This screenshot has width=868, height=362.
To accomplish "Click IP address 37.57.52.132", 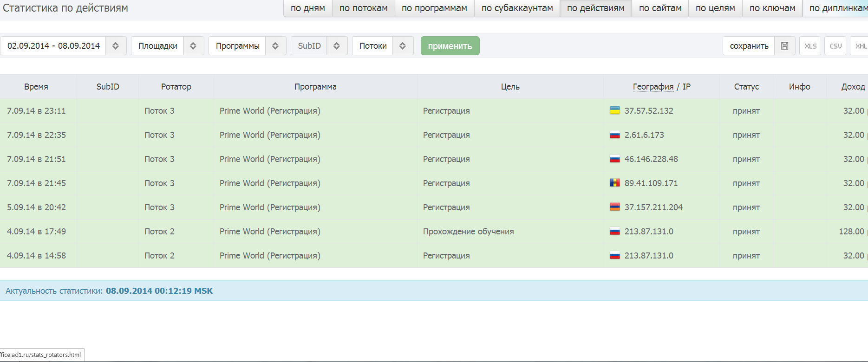I will (x=649, y=111).
